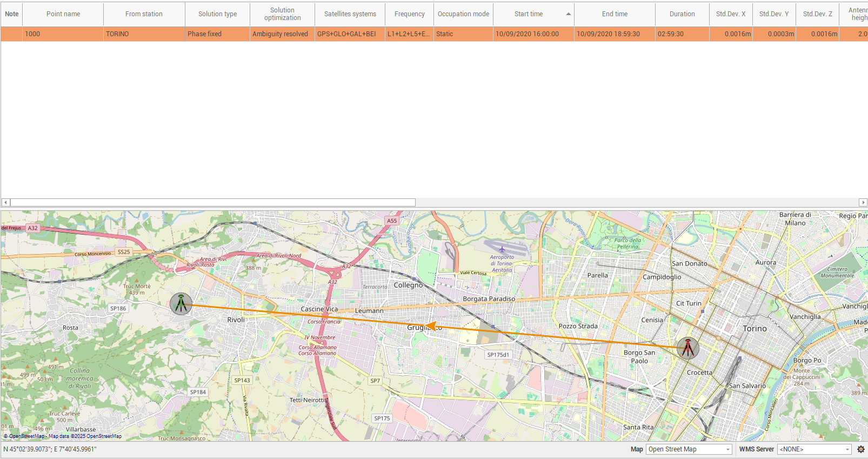Click the End time column header
The height and width of the screenshot is (459, 868).
(615, 14)
